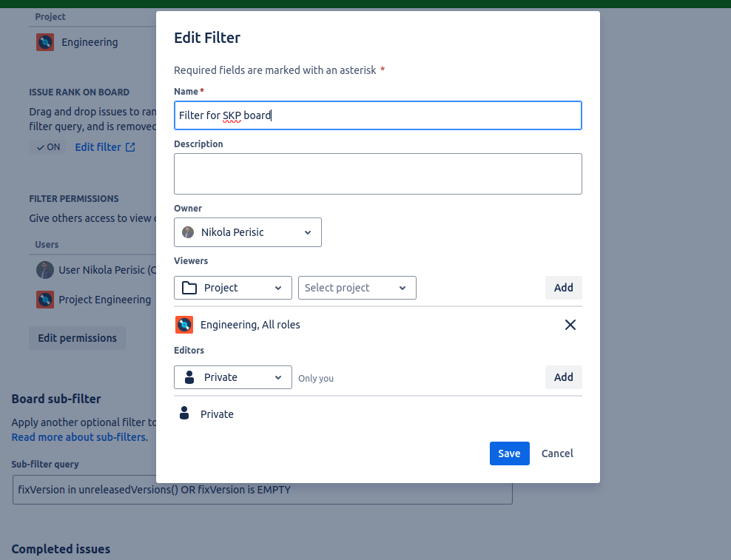The image size is (731, 560).
Task: Click person icon in Private editors dropdown
Action: pyautogui.click(x=189, y=377)
